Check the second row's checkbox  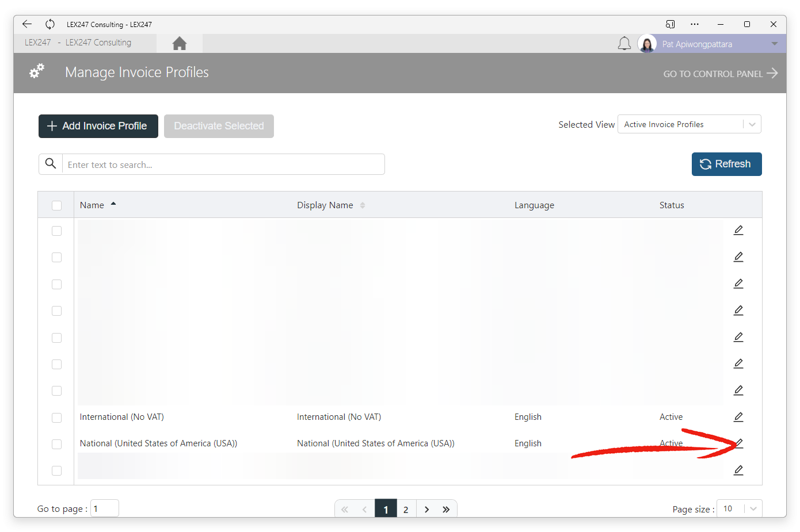(x=56, y=257)
